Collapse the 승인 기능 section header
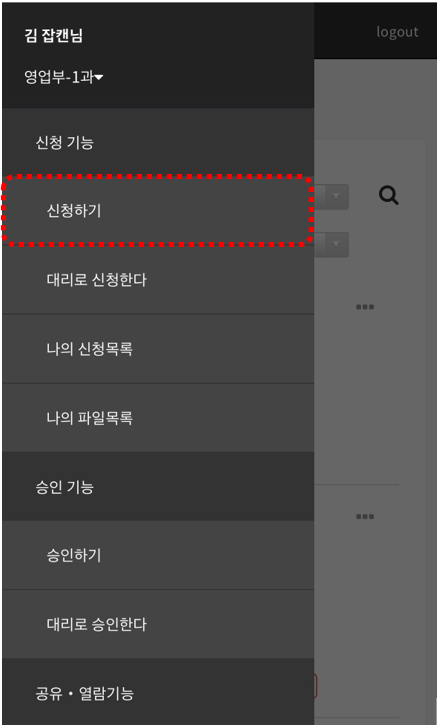Image resolution: width=437 pixels, height=725 pixels. tap(158, 486)
